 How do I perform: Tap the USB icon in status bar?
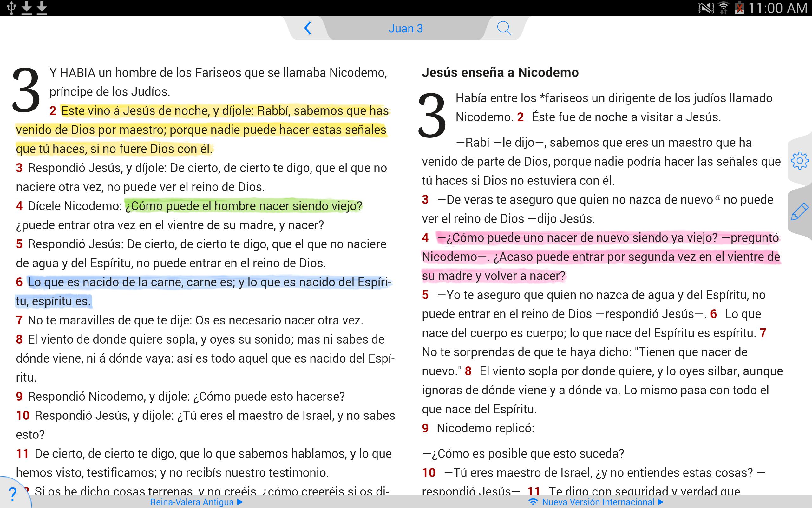[x=11, y=8]
